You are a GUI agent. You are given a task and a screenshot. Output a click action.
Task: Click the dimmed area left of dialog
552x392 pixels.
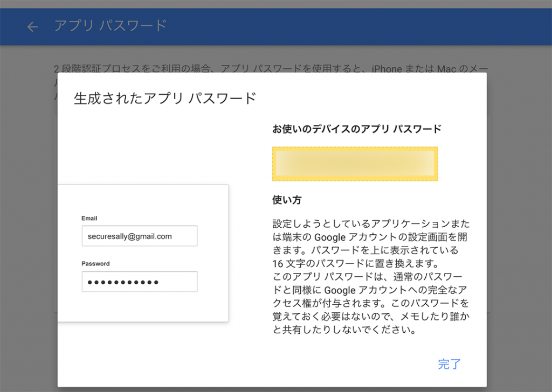coord(28,215)
